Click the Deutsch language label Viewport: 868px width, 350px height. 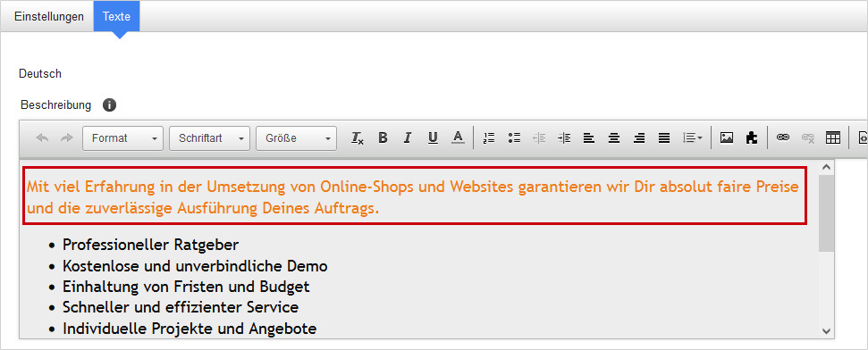[x=40, y=73]
